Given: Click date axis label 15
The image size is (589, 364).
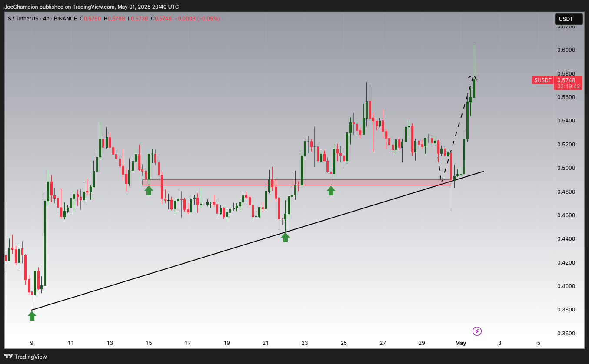Looking at the screenshot, I should [149, 343].
